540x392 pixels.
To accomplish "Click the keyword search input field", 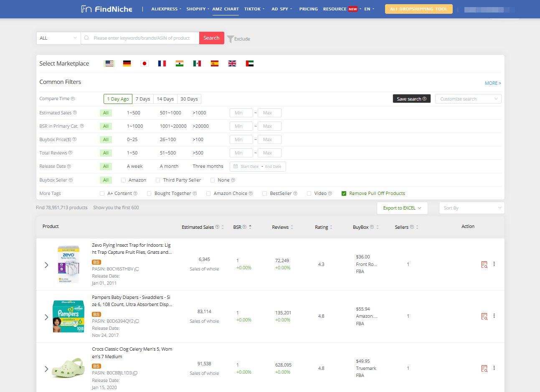I will coord(142,38).
